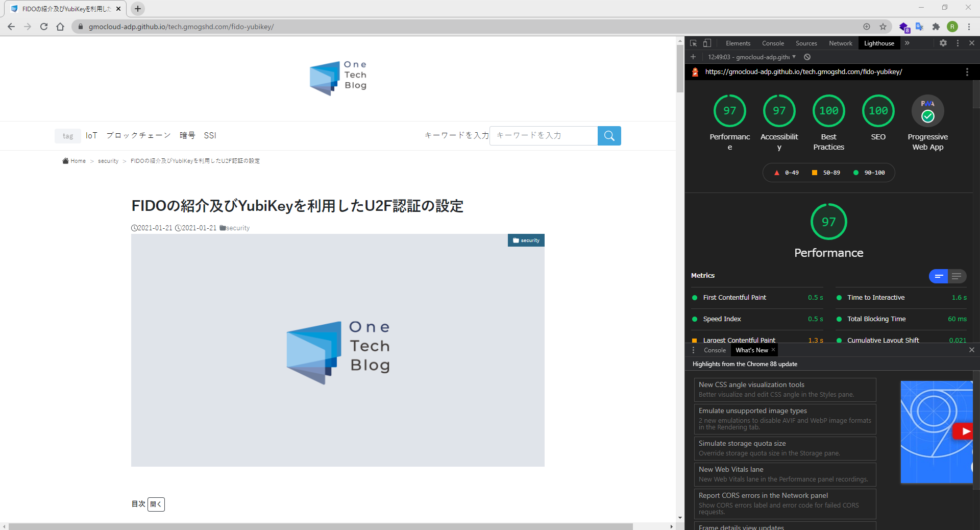Toggle the device toolbar icon
This screenshot has height=530, width=980.
707,43
